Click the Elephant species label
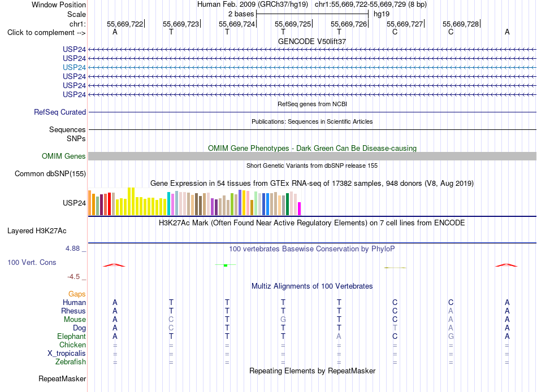Screen dimensions: 537x392 click(x=72, y=336)
